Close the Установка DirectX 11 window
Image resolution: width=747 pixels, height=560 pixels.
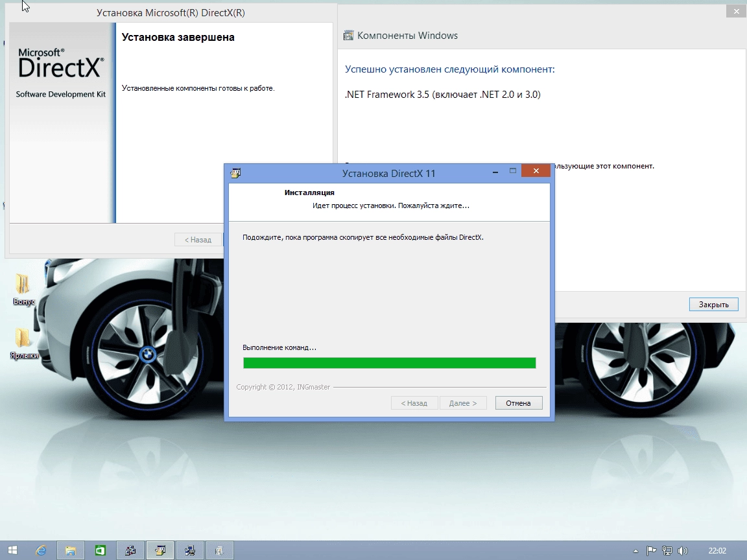(536, 170)
